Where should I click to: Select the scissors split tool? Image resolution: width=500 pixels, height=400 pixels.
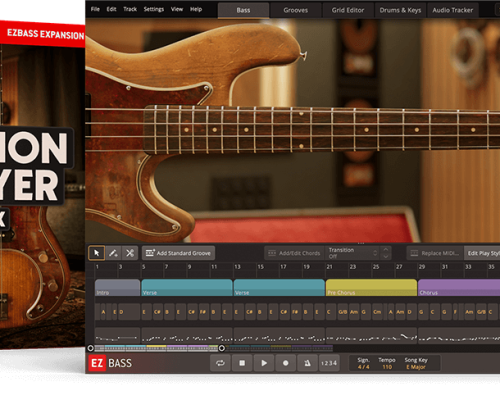click(130, 253)
